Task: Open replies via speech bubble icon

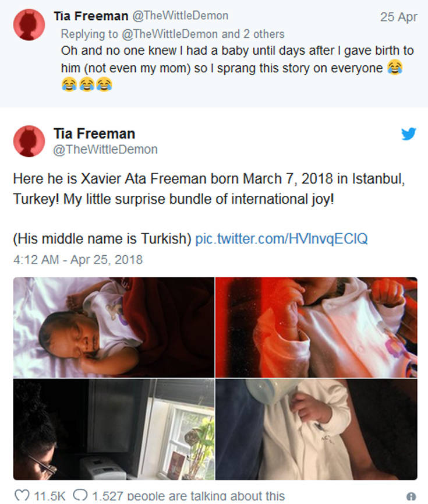Action: (x=80, y=495)
